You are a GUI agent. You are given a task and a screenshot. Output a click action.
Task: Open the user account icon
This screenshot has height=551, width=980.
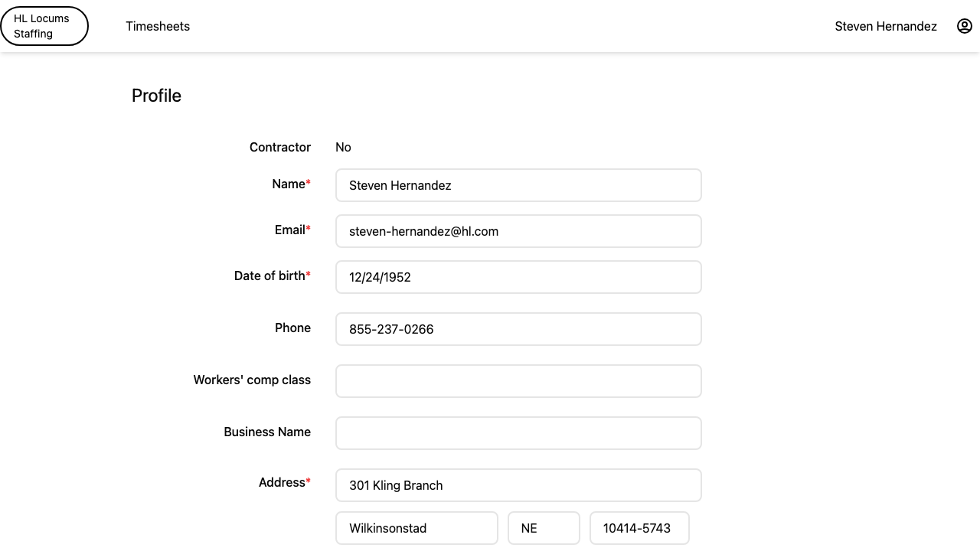coord(965,26)
